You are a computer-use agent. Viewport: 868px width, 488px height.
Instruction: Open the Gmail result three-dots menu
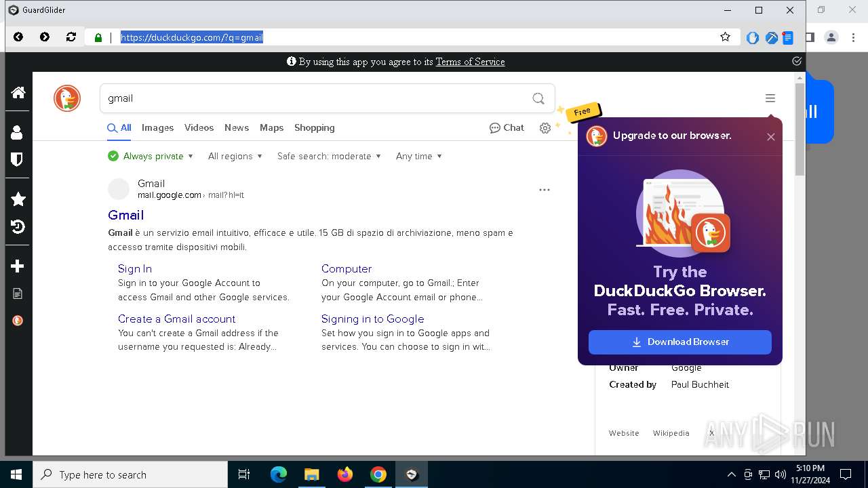tap(545, 190)
